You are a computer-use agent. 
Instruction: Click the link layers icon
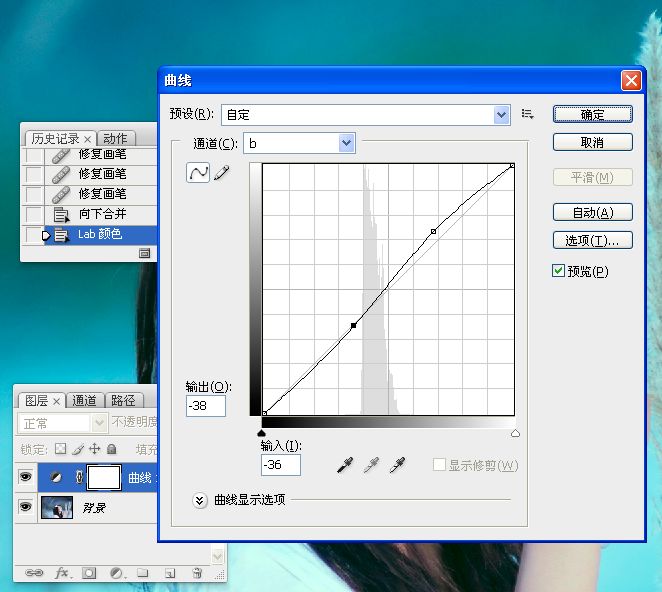click(x=34, y=573)
